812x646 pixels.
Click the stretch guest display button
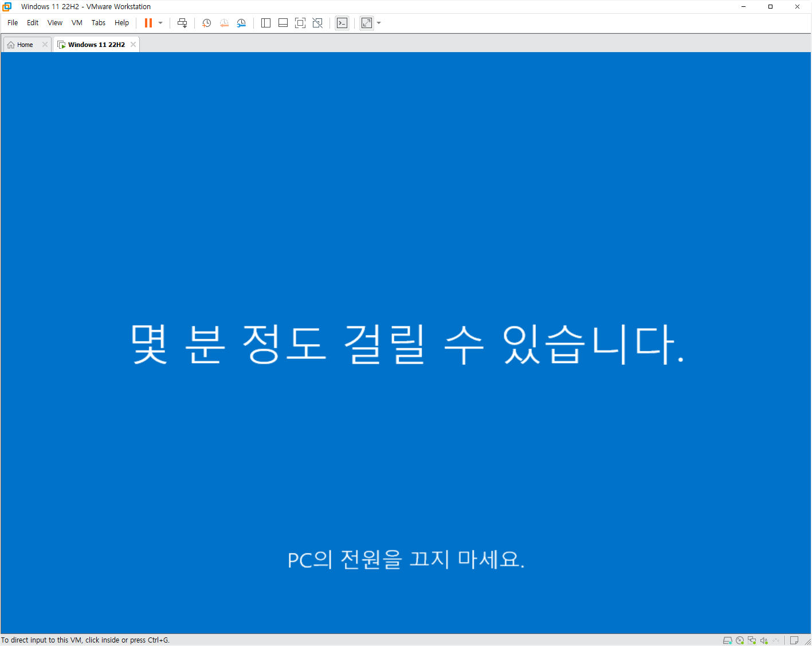[367, 23]
